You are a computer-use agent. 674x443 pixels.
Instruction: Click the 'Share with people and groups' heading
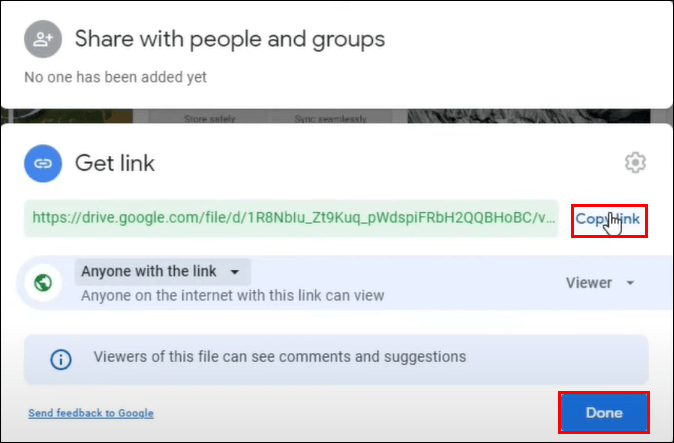pos(230,39)
